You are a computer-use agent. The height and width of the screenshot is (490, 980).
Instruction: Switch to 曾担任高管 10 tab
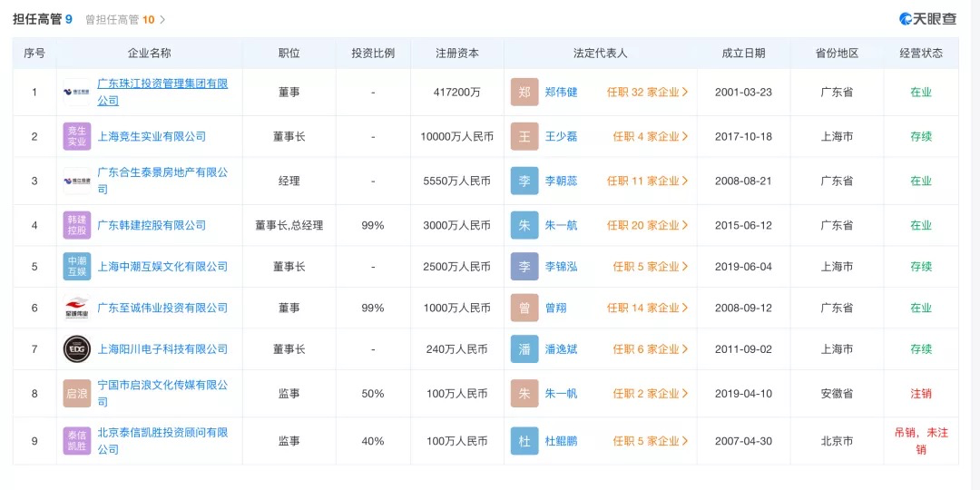(124, 19)
